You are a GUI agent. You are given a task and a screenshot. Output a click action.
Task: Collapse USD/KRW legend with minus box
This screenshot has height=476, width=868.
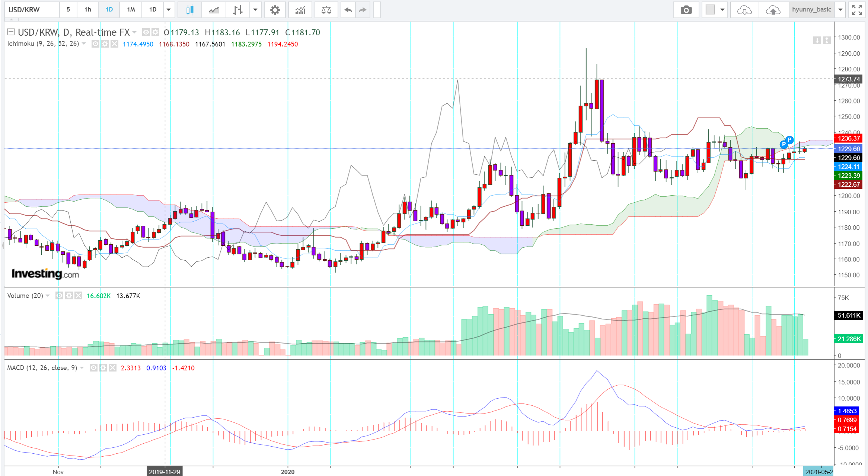click(11, 32)
